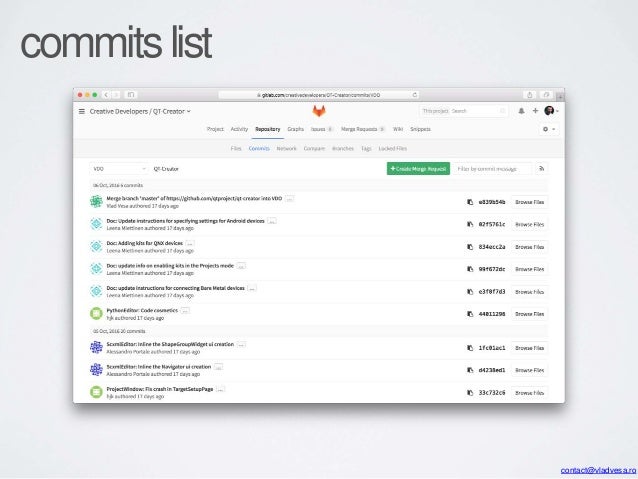The width and height of the screenshot is (638, 479).
Task: Switch to Files sub-tab
Action: (236, 149)
